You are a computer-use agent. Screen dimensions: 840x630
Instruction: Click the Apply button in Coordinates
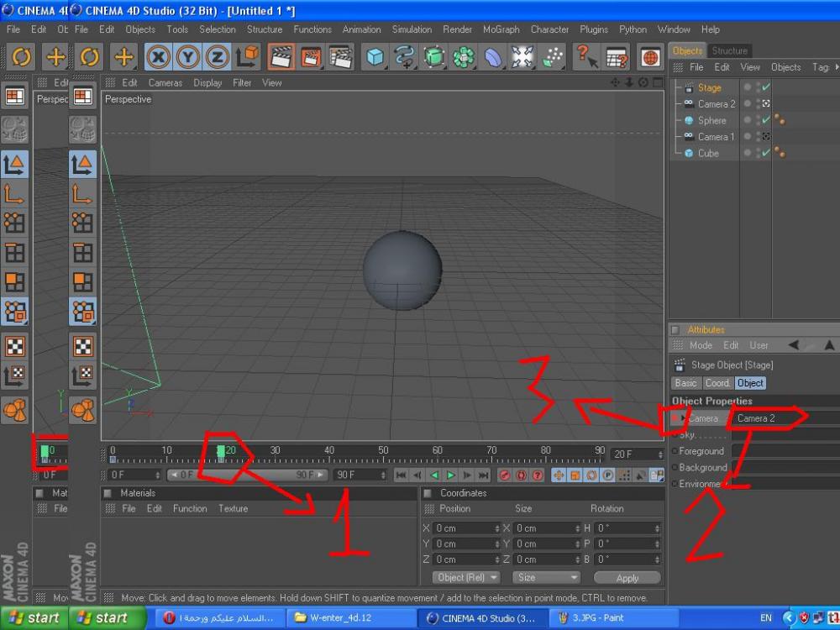click(x=627, y=578)
